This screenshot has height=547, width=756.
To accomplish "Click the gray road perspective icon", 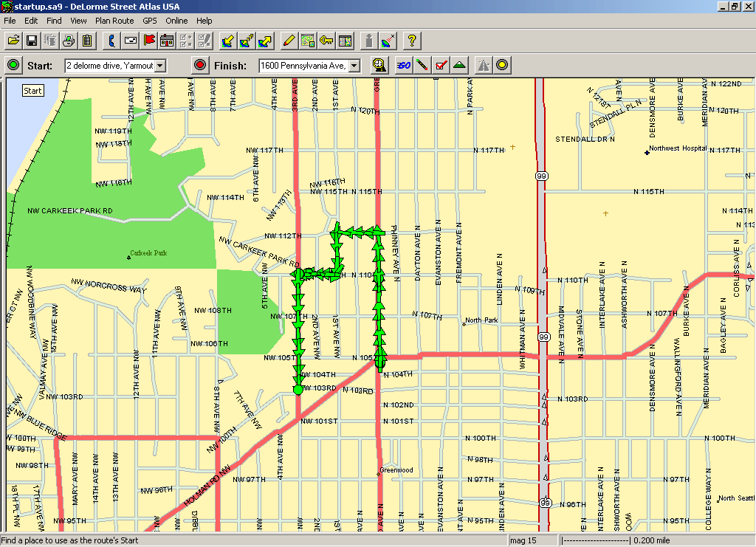I will [x=484, y=65].
